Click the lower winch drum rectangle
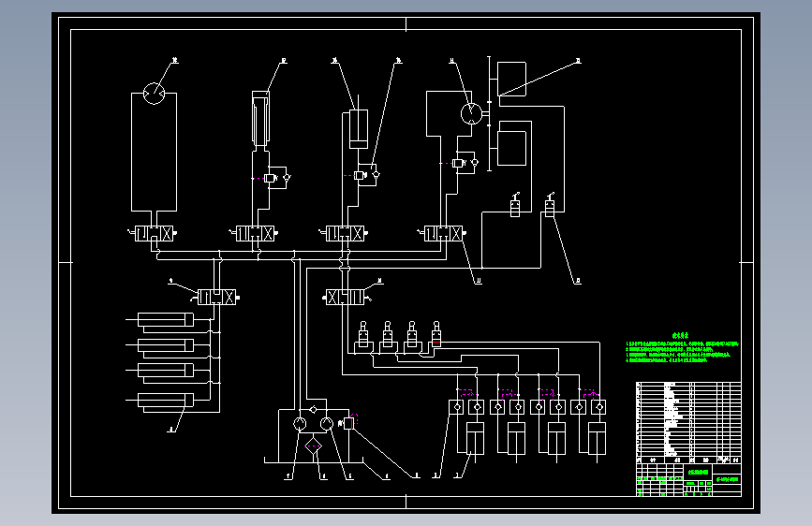This screenshot has height=526, width=812. (511, 149)
